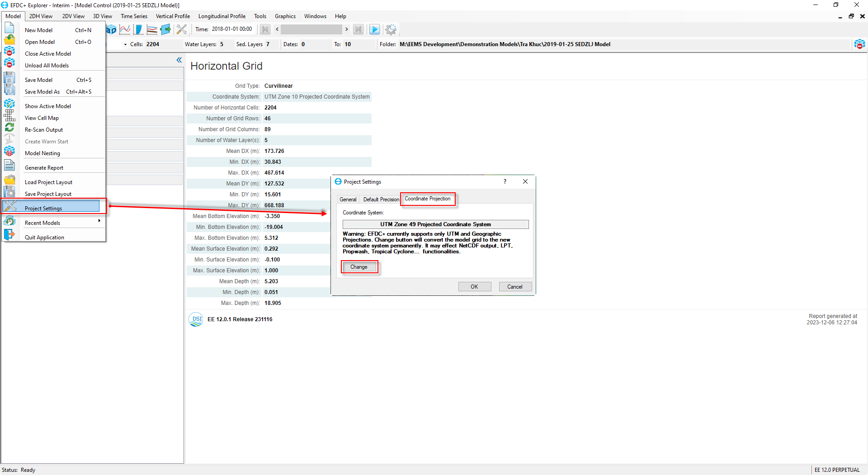Collapse the left panel with double chevron
This screenshot has height=475, width=868.
pyautogui.click(x=179, y=60)
